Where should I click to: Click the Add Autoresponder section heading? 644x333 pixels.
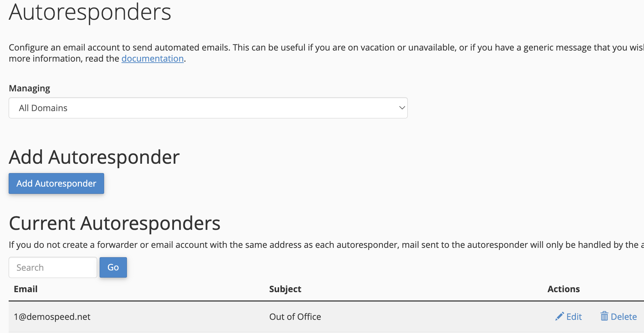[94, 157]
